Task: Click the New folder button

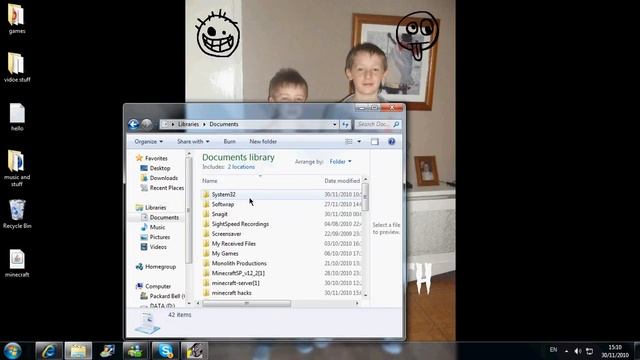Action: pos(263,142)
